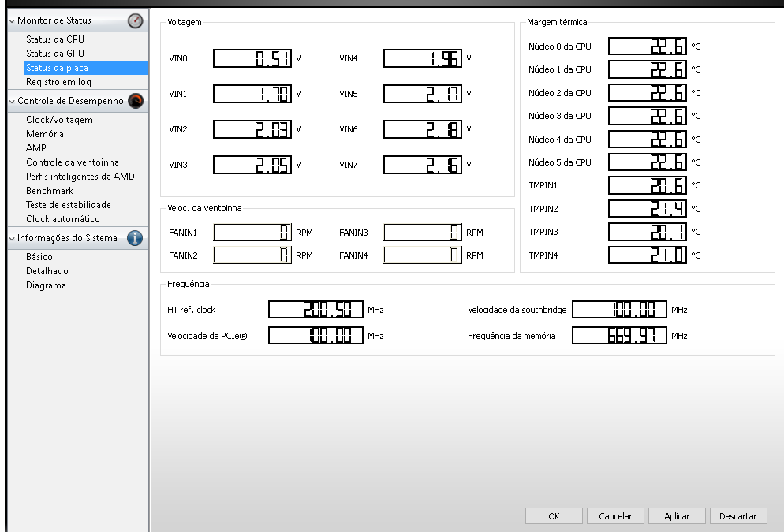Click the TMPIN1 temperature value 20.6

pos(648,185)
